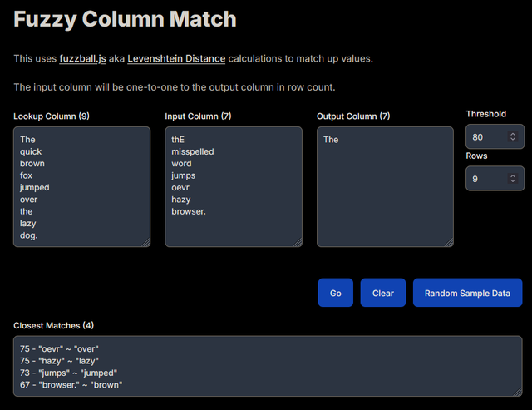Grab the Output Column resize handle
This screenshot has height=410, width=532.
pyautogui.click(x=449, y=243)
